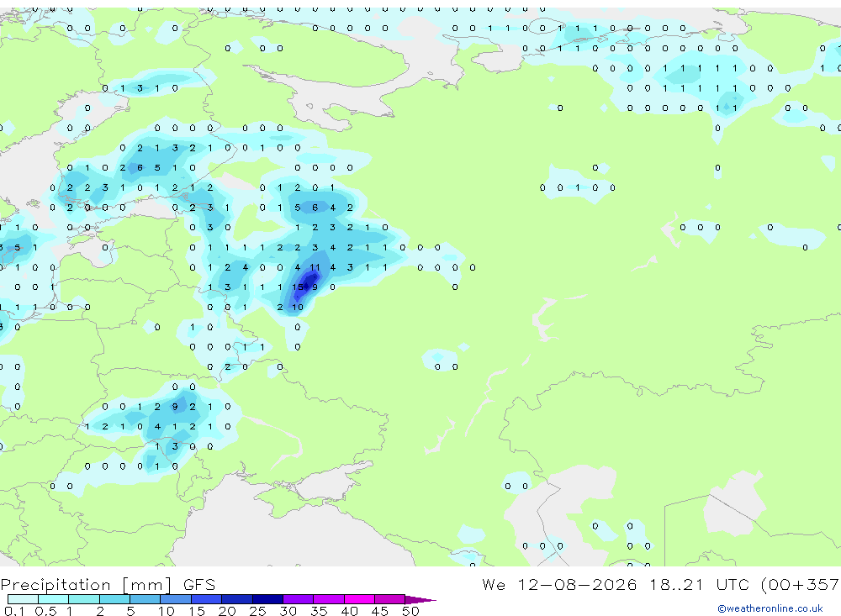Click the "45" legend scale label

(x=380, y=611)
